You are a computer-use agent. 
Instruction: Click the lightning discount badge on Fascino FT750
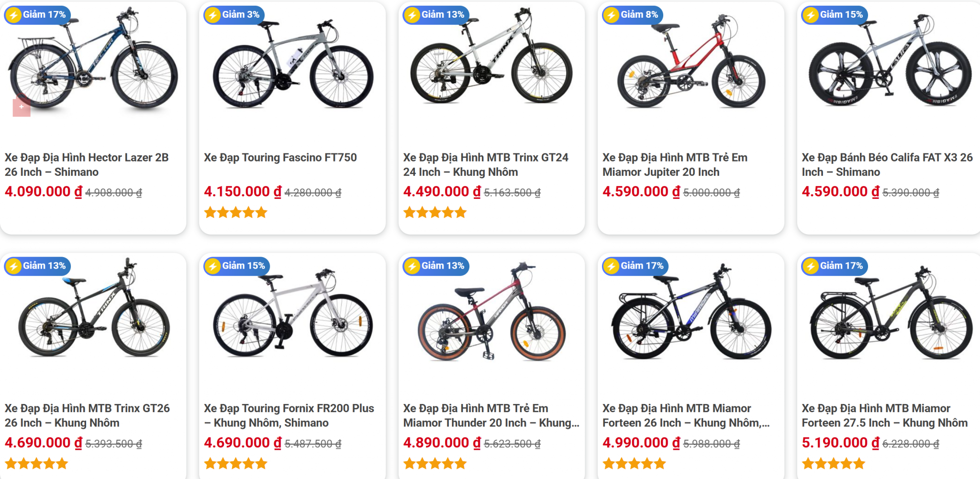click(x=234, y=15)
